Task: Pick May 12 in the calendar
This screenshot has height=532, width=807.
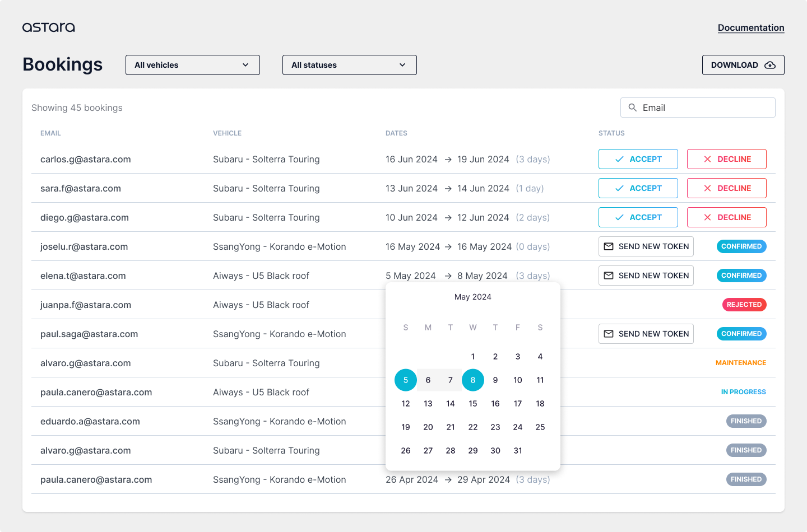Action: pyautogui.click(x=406, y=403)
